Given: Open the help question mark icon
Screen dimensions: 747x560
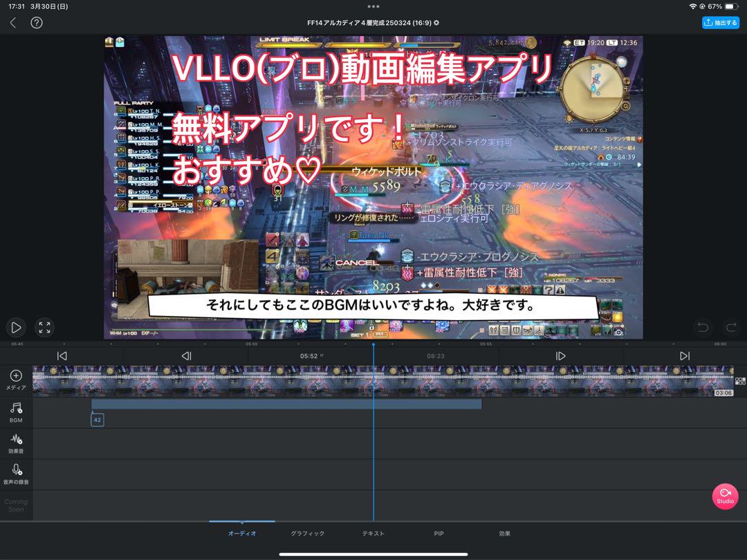Looking at the screenshot, I should 36,22.
